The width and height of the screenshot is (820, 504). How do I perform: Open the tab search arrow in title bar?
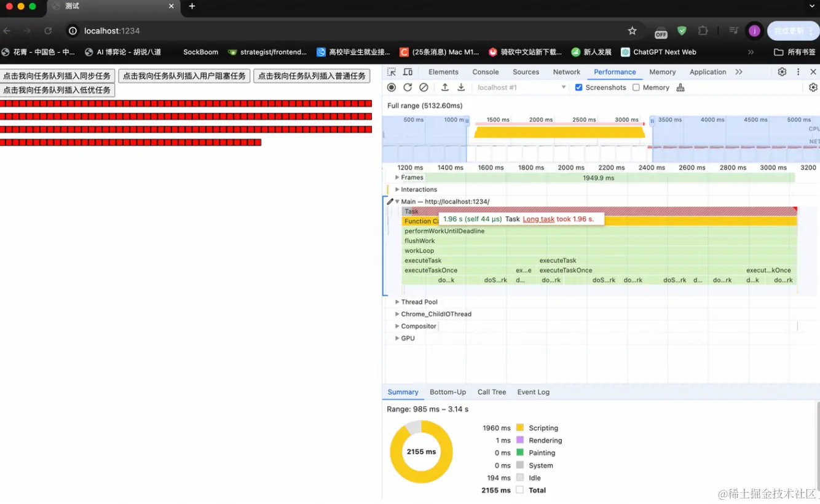pyautogui.click(x=813, y=6)
